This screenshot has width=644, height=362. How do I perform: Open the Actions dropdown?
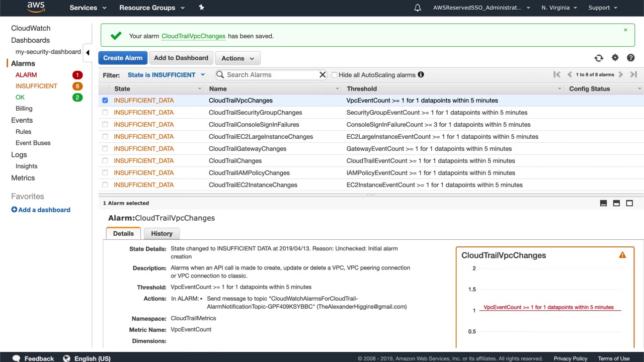(x=238, y=58)
